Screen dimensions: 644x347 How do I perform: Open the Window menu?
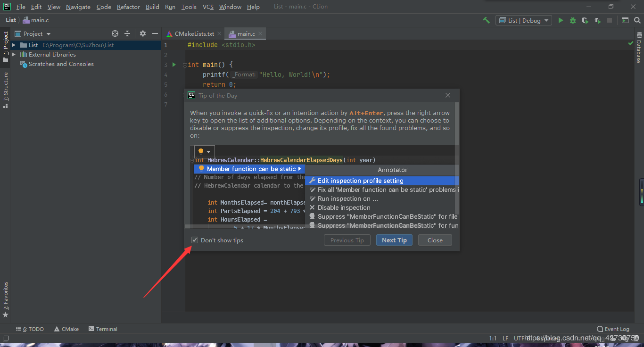(x=230, y=7)
